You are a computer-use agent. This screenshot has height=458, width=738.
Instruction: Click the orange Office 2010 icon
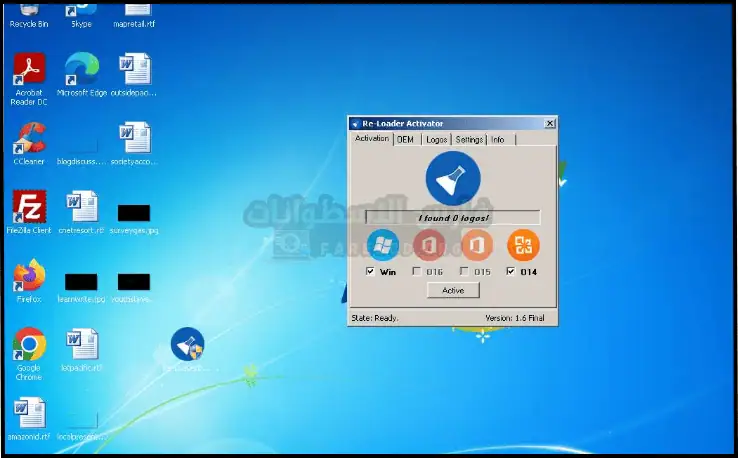523,245
